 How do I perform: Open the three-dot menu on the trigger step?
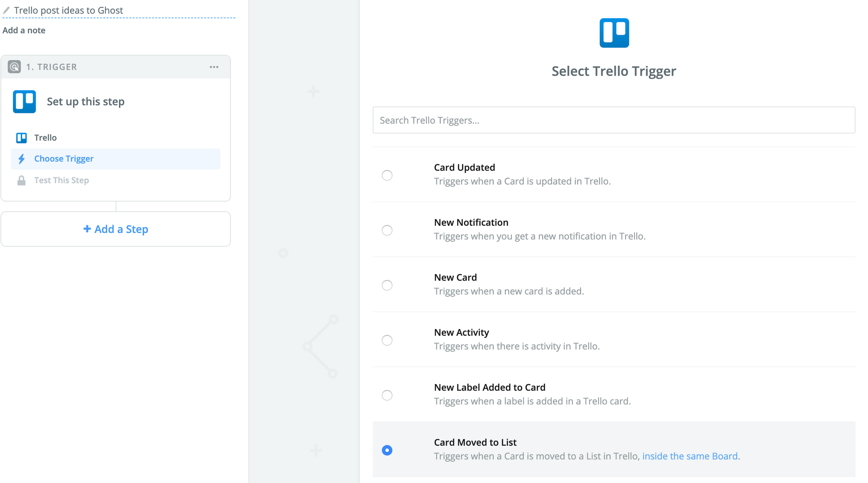click(x=214, y=67)
